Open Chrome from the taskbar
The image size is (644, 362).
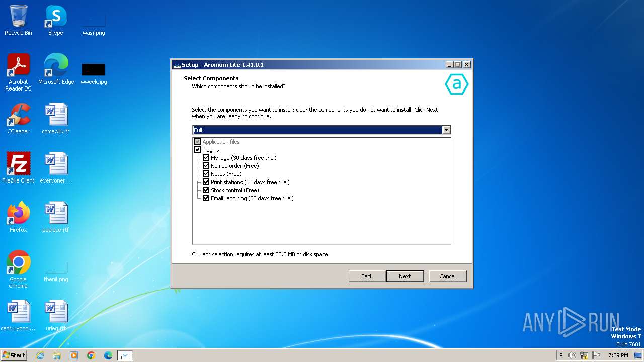[x=91, y=355]
